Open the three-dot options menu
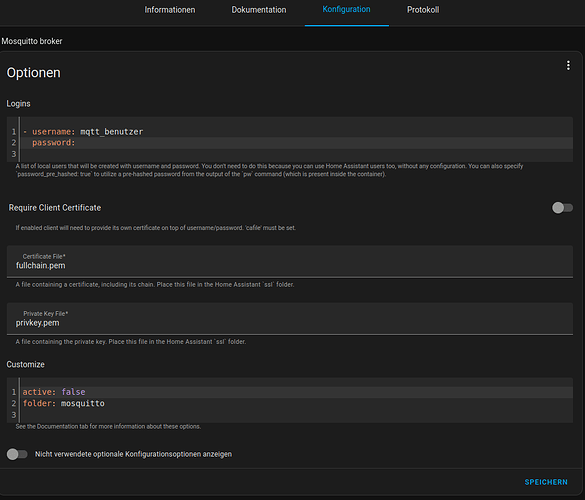Screen dimensions: 585x500 (568, 66)
